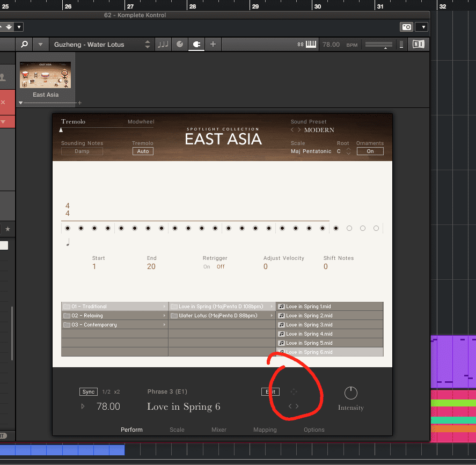Open Love in Spring (MajPenta D 108bpm) folder
Screen dimensions: 476x465
click(x=222, y=307)
